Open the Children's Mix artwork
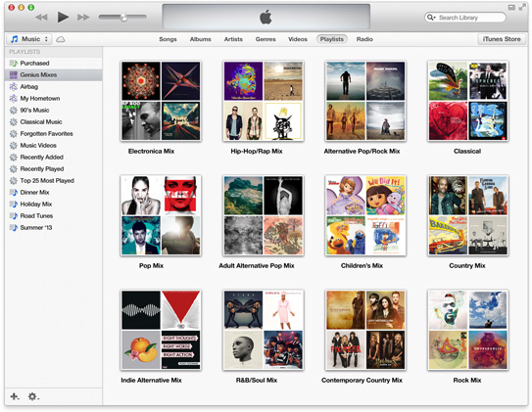The width and height of the screenshot is (532, 412). coord(365,215)
